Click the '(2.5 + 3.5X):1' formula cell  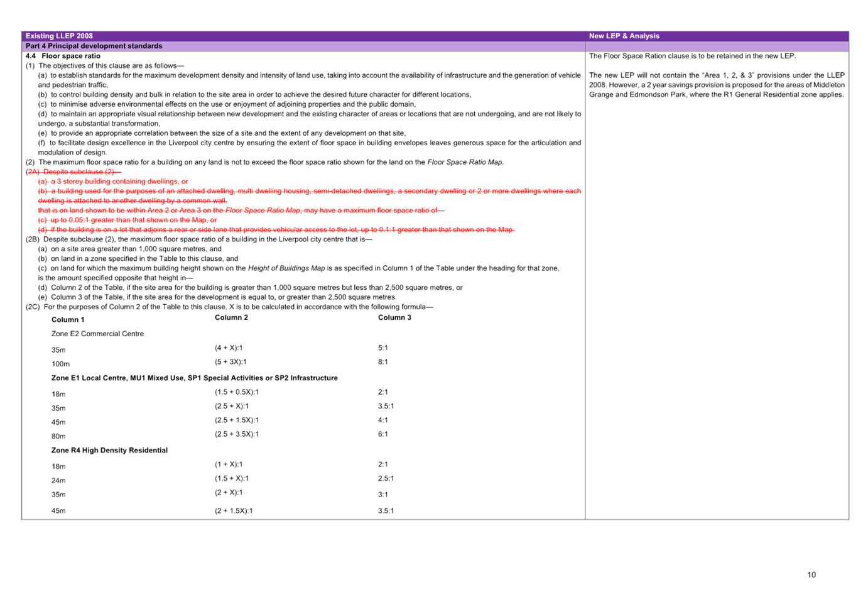pos(237,434)
